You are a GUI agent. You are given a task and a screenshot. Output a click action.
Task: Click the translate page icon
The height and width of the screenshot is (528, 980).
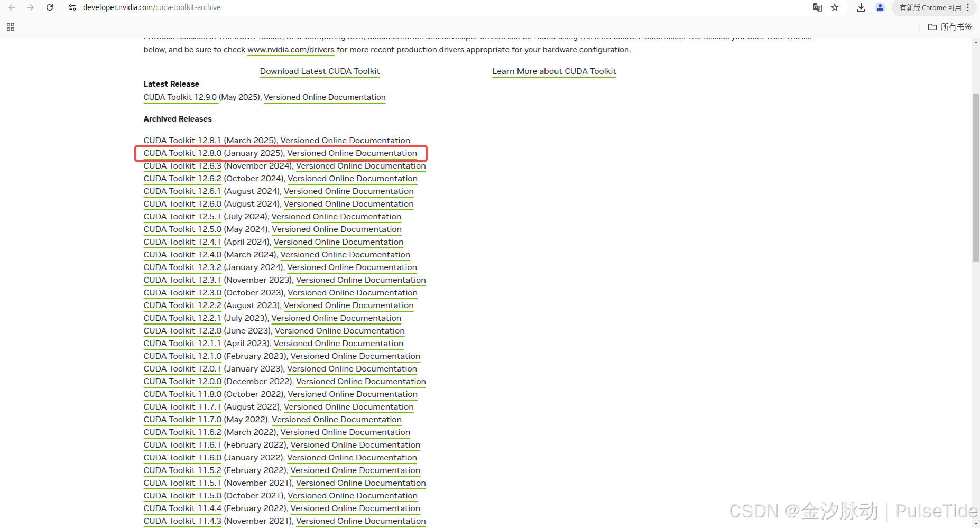[818, 7]
